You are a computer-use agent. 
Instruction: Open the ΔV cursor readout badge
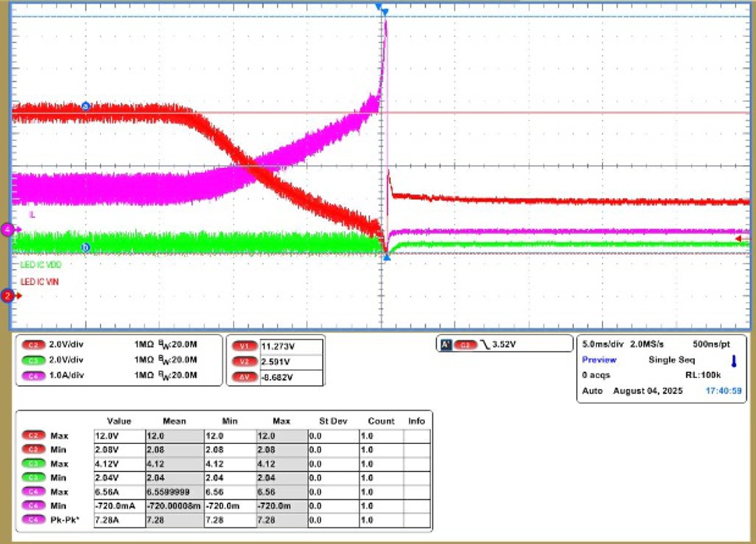click(x=243, y=376)
